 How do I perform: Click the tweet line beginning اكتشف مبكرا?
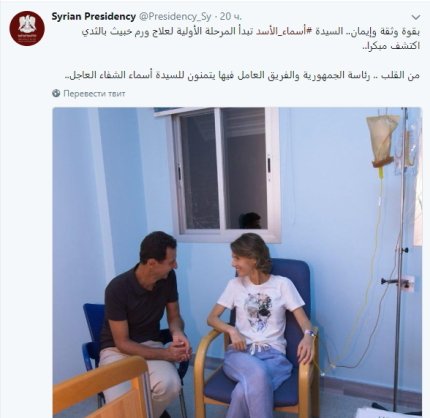(x=391, y=46)
